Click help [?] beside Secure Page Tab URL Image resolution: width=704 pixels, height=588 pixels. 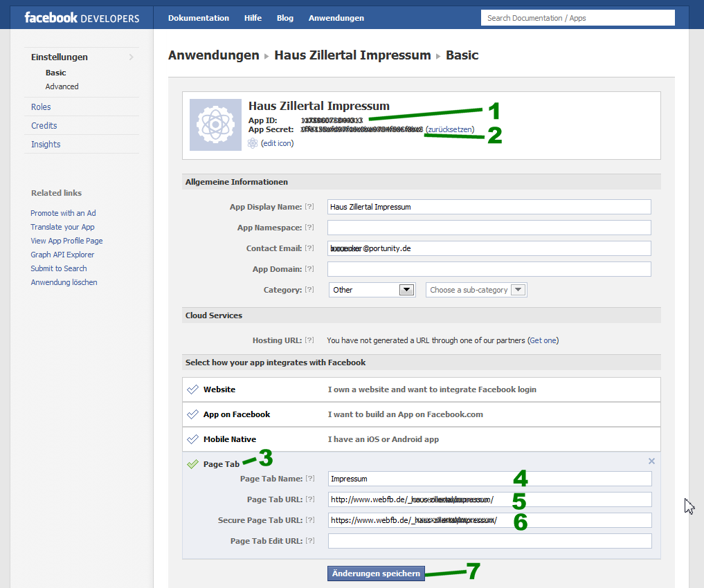pyautogui.click(x=309, y=520)
